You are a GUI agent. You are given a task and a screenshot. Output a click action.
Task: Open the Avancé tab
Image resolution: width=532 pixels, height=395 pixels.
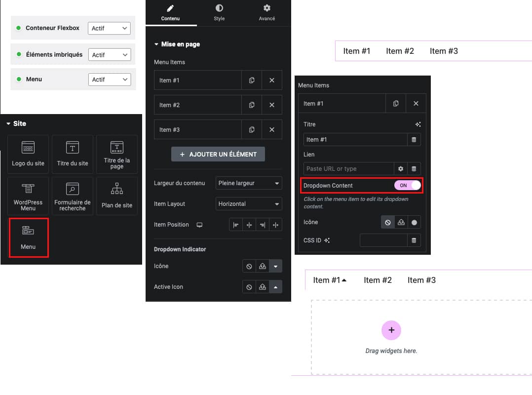point(266,13)
